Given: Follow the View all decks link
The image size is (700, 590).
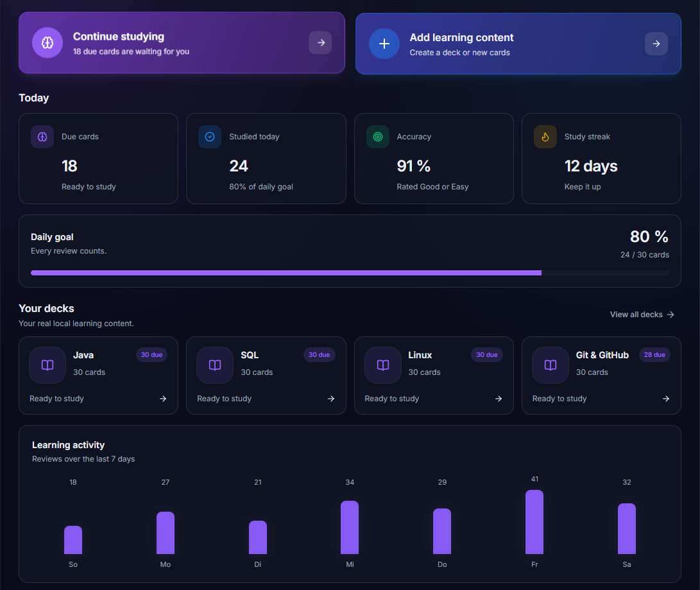Looking at the screenshot, I should pyautogui.click(x=642, y=315).
